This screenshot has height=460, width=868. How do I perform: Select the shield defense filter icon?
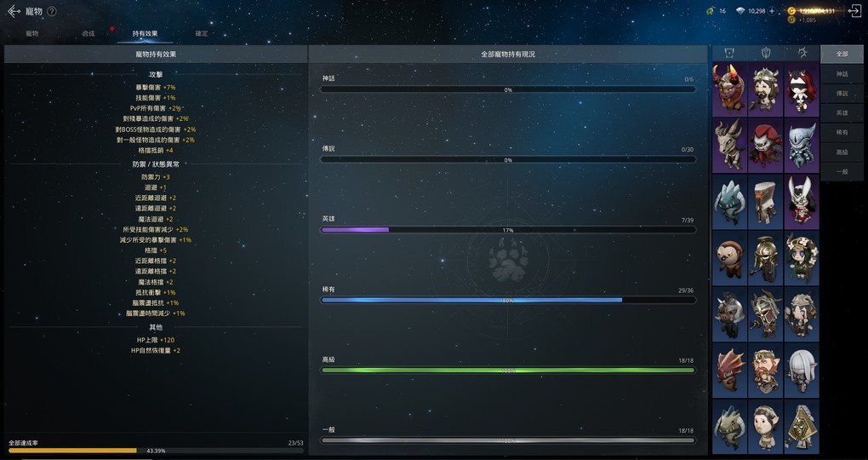[766, 53]
